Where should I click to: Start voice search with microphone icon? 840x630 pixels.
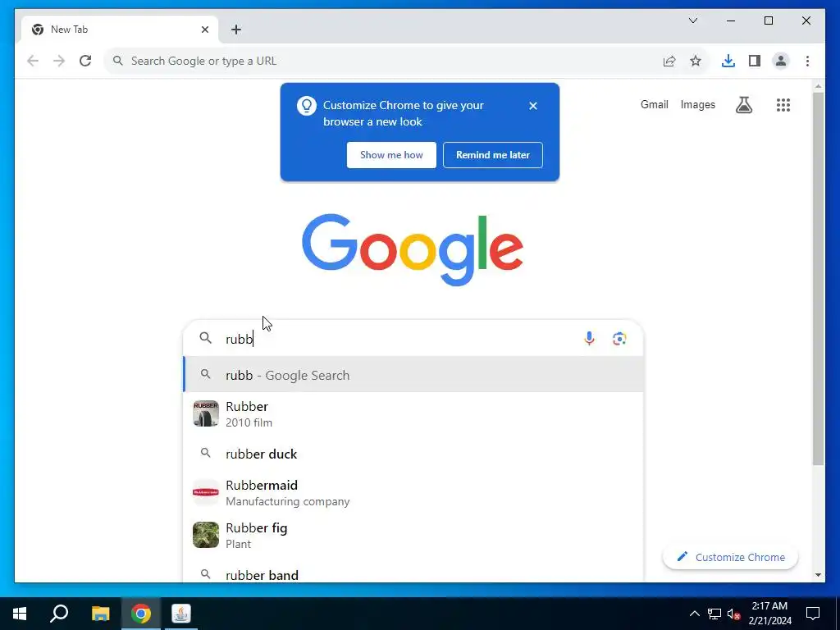pyautogui.click(x=589, y=339)
